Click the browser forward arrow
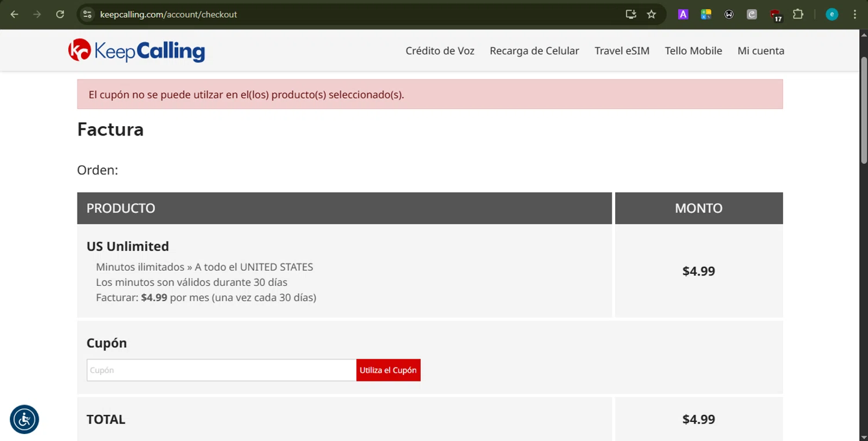The height and width of the screenshot is (441, 868). click(x=37, y=14)
